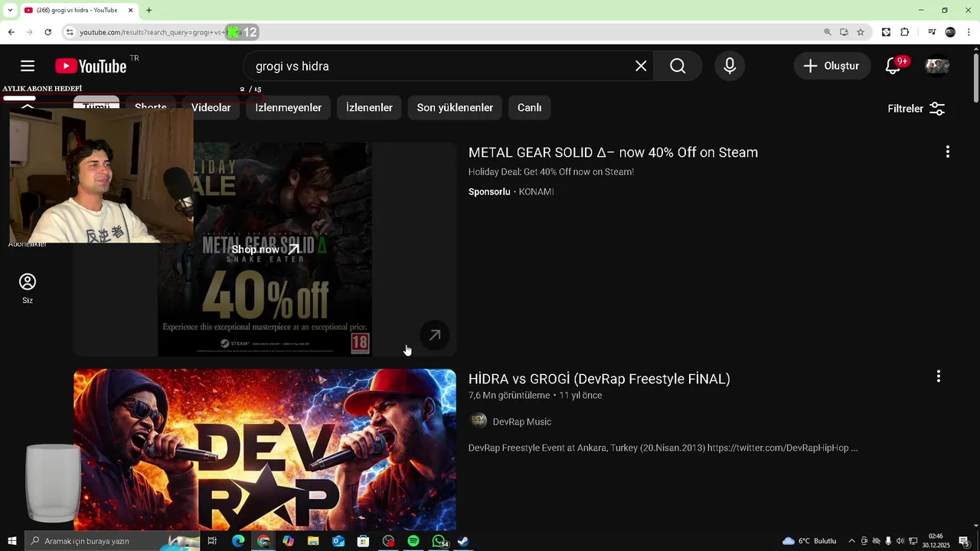Click the DevRap Music channel avatar
The height and width of the screenshot is (551, 980).
(479, 421)
